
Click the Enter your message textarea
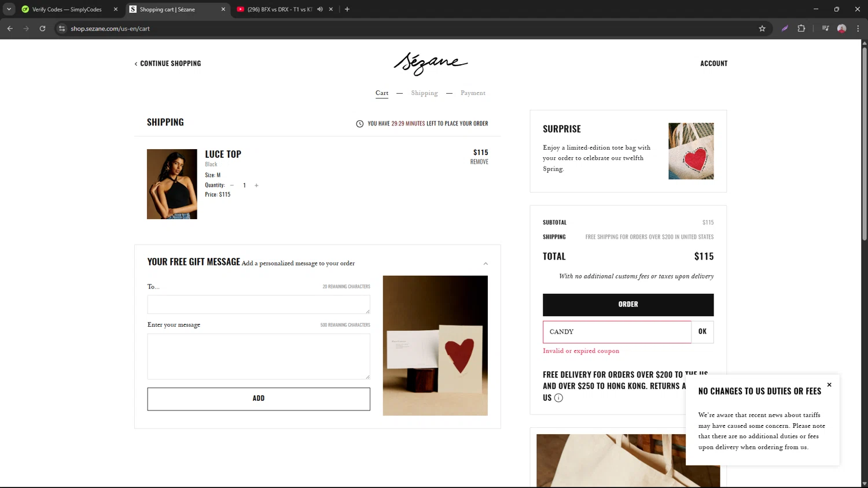259,357
